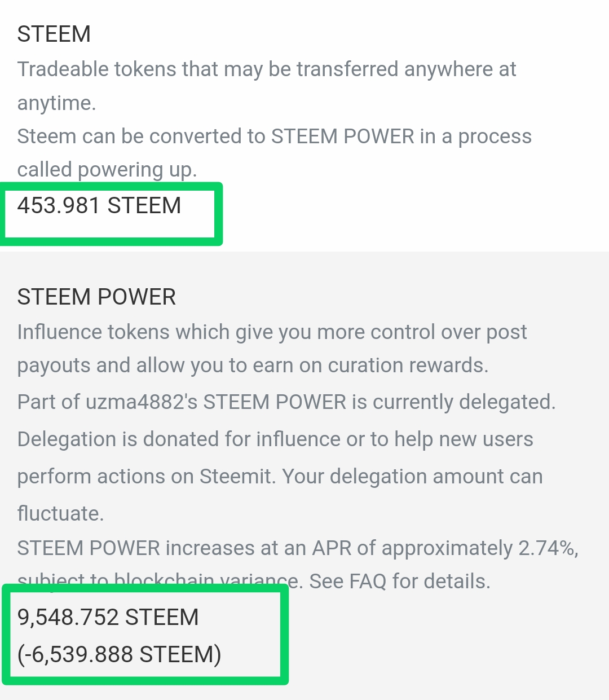Screen dimensions: 609x700
Task: Open the 453.981 STEEM balance dropdown
Action: click(x=99, y=206)
